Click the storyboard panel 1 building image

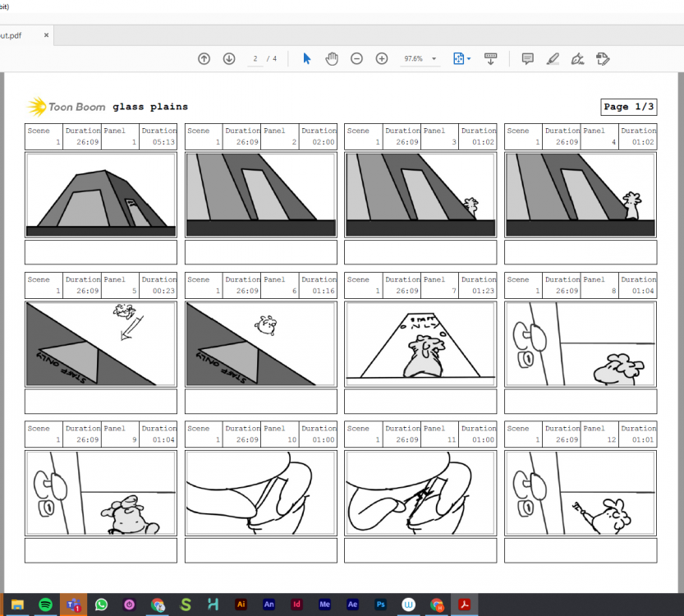(x=101, y=195)
